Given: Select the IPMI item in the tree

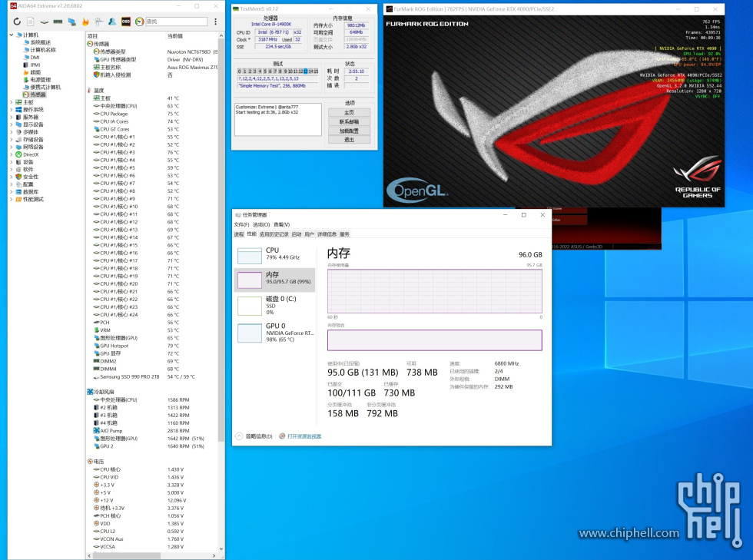Looking at the screenshot, I should [35, 65].
